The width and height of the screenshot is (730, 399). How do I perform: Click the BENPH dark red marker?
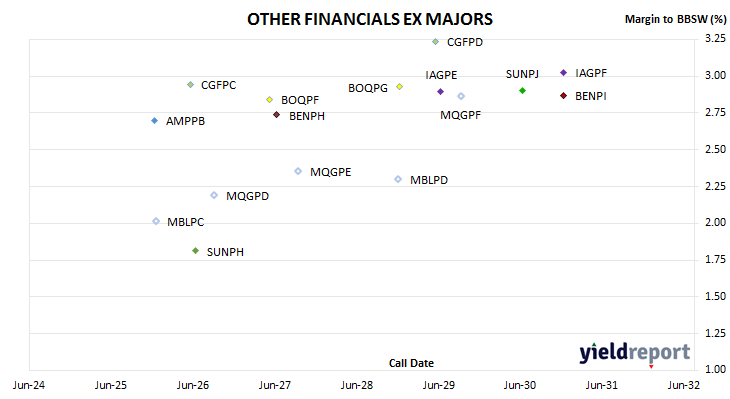coord(277,115)
